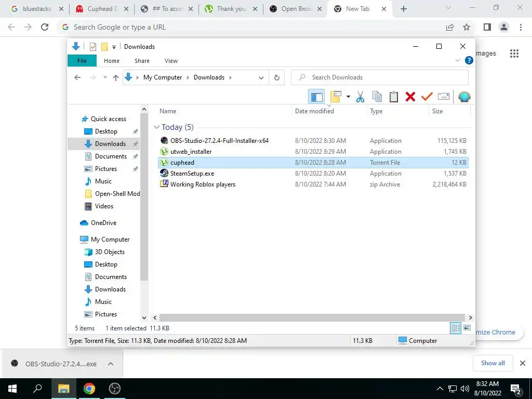Select Pictures under Quick access
Screen dimensions: 532x399
coord(106,169)
